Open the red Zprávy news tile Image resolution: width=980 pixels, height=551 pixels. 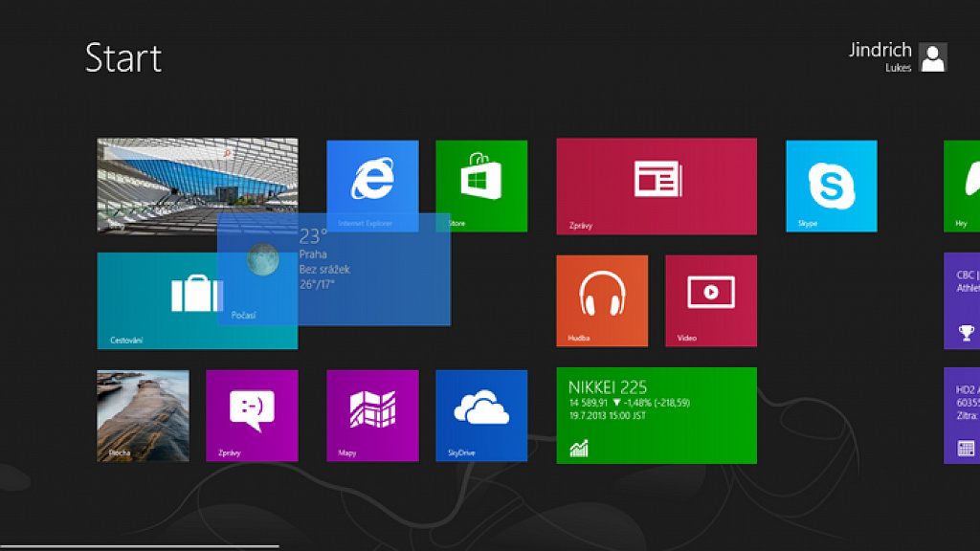pyautogui.click(x=657, y=187)
